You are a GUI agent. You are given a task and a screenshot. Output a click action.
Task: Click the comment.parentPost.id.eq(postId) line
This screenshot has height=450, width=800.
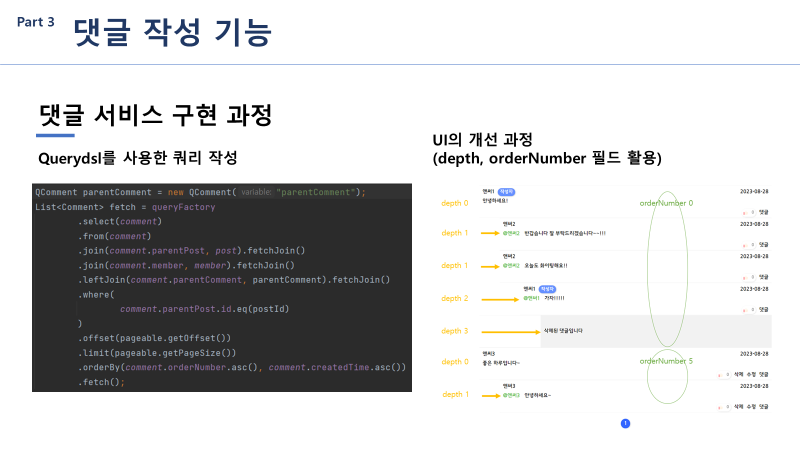click(x=205, y=309)
